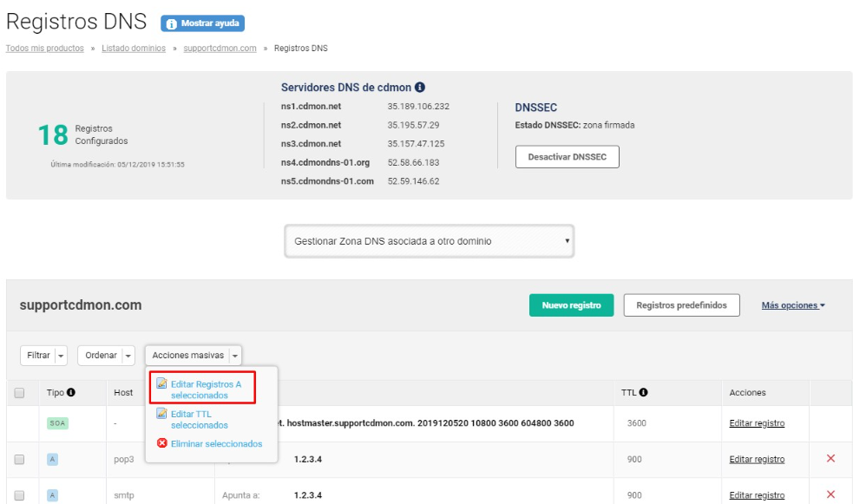Choose Editar TTL seleccionados menu entry
The width and height of the screenshot is (853, 504).
(x=199, y=420)
